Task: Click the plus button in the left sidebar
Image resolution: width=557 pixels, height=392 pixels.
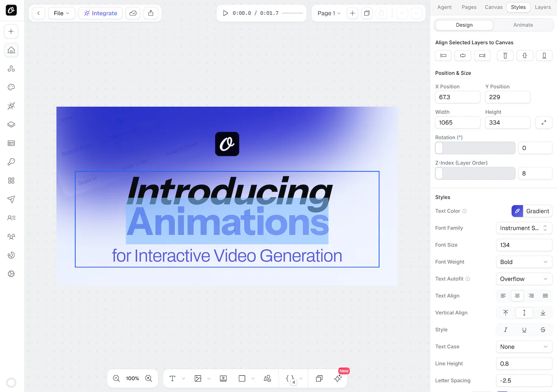Action: (11, 31)
